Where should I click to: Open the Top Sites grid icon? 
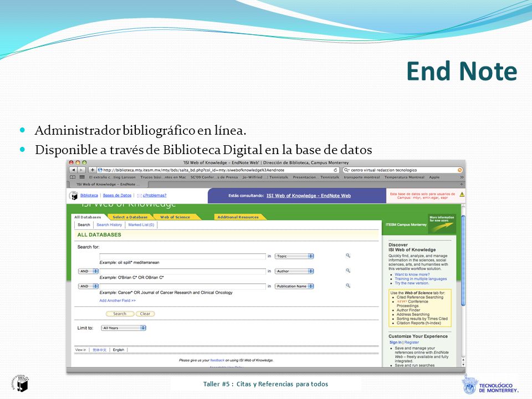tap(82, 177)
